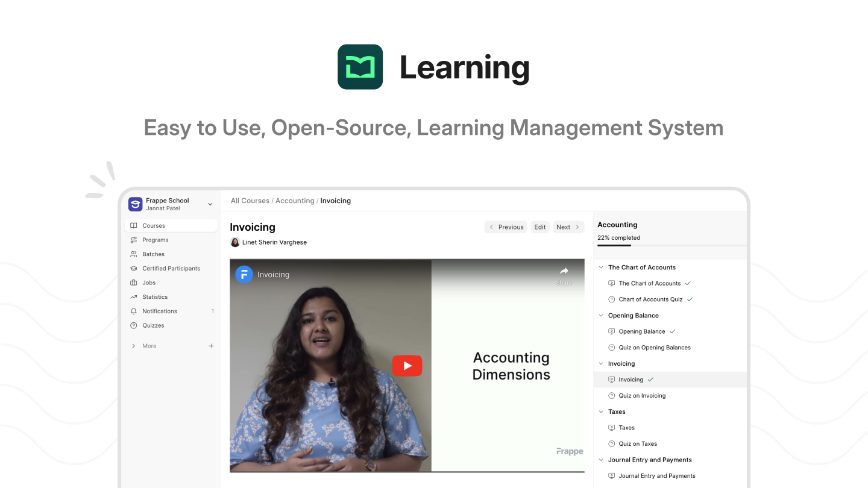The image size is (868, 488).
Task: Open the Frappe School workspace dropdown
Action: click(x=210, y=204)
